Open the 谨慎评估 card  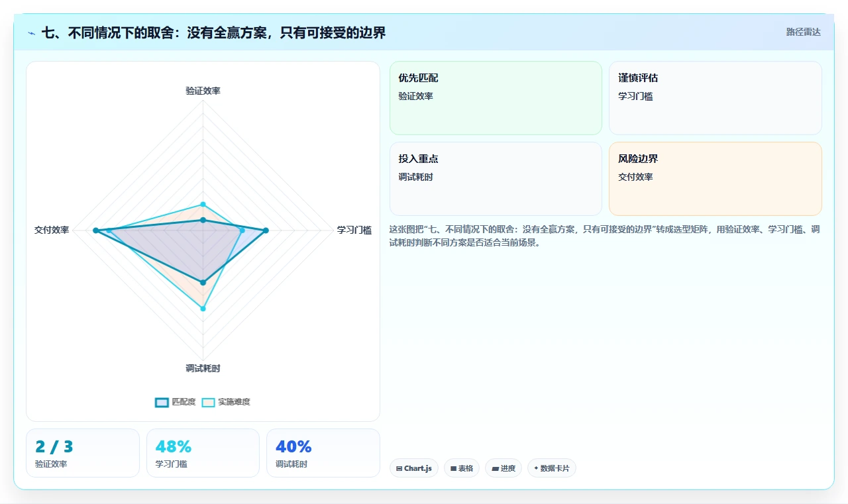(715, 98)
